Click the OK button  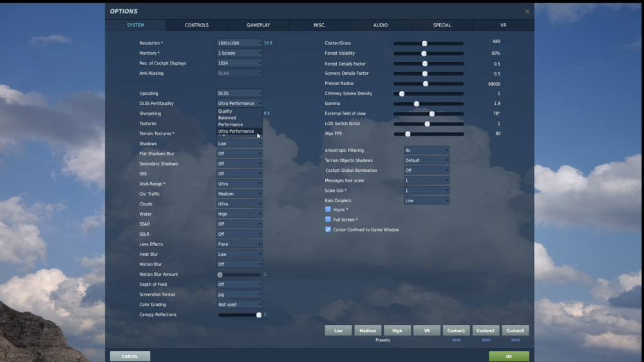(x=509, y=356)
